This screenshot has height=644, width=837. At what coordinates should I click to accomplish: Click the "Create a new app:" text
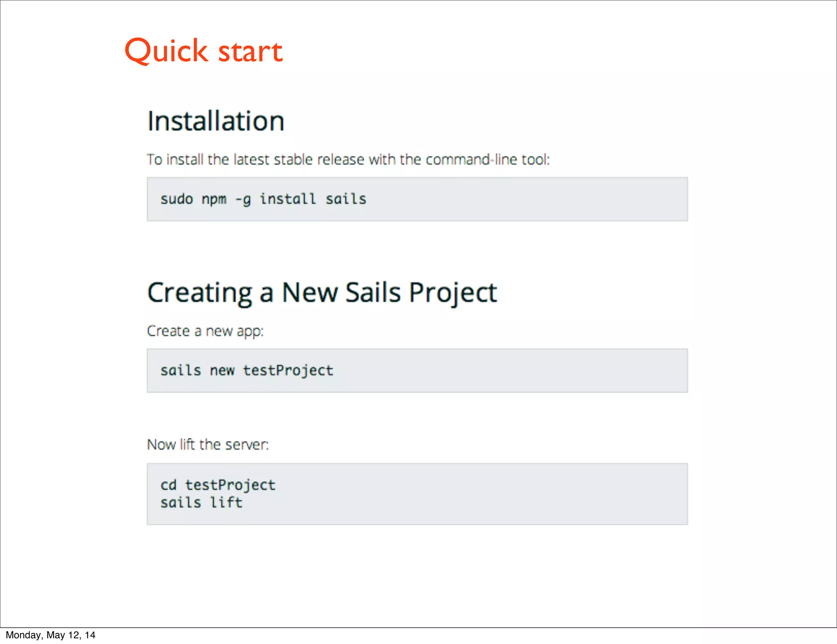point(205,331)
